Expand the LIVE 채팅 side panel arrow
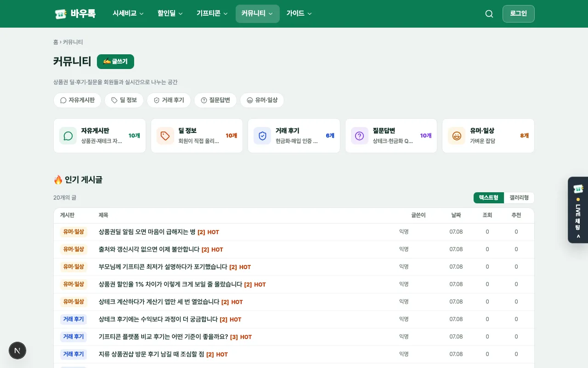The height and width of the screenshot is (368, 588). pos(578,236)
